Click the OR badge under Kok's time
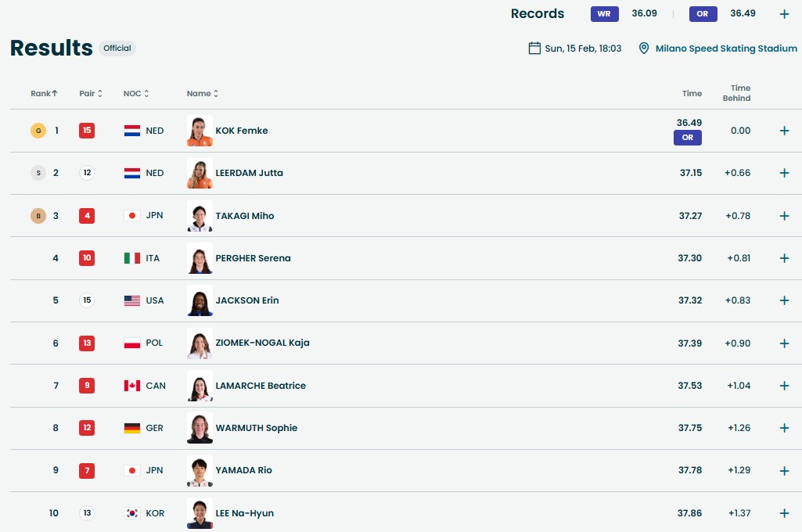The height and width of the screenshot is (532, 802). [688, 138]
